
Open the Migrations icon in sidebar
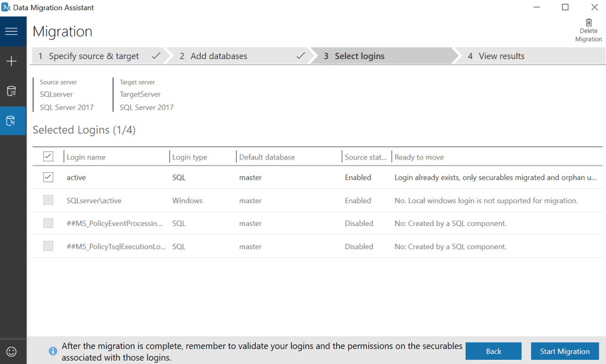[11, 121]
